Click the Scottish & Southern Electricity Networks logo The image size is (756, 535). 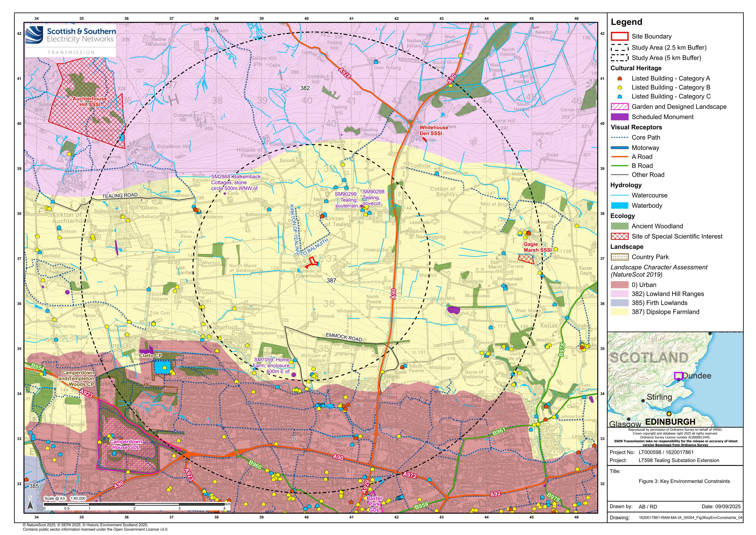click(71, 40)
